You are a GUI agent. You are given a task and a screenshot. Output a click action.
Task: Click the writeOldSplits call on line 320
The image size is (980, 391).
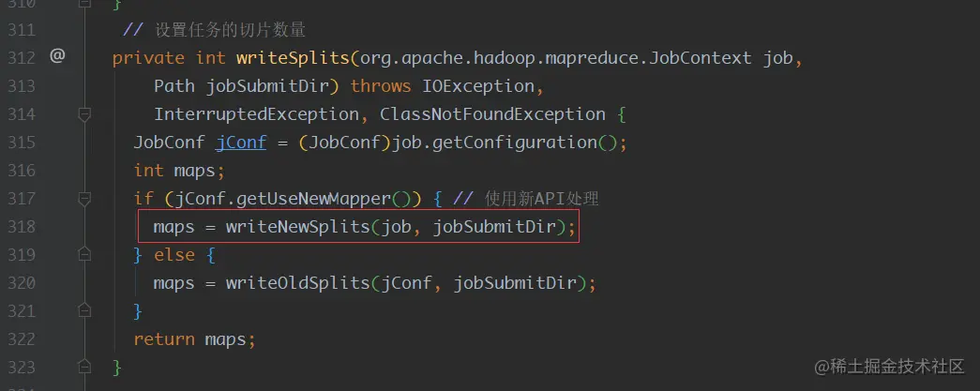click(x=298, y=283)
